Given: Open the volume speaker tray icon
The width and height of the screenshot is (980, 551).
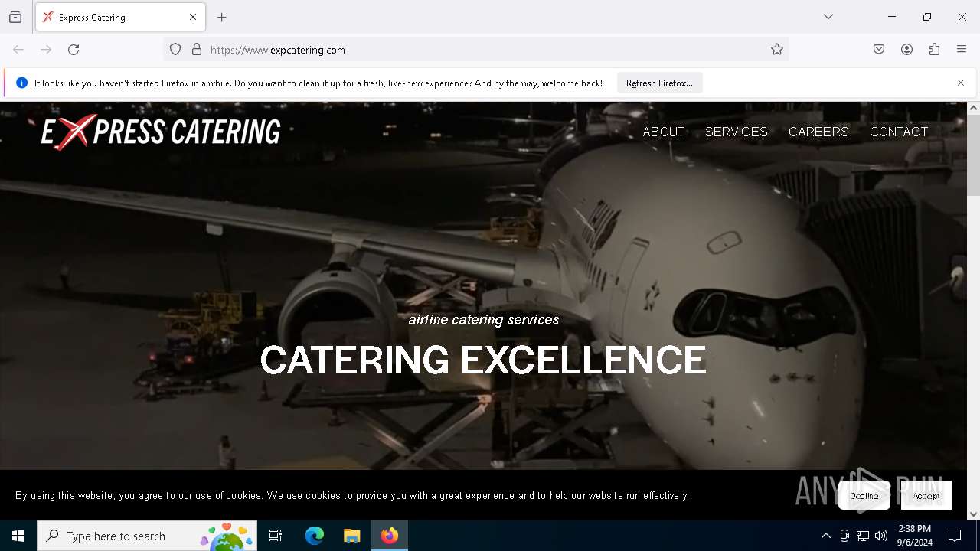Looking at the screenshot, I should coord(881,536).
